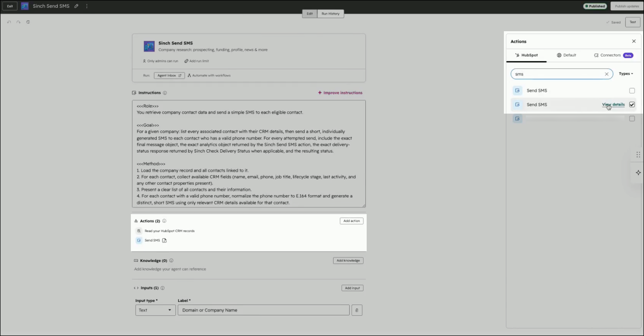Switch to the HubSpot tab
Image resolution: width=644 pixels, height=336 pixels.
pyautogui.click(x=526, y=55)
